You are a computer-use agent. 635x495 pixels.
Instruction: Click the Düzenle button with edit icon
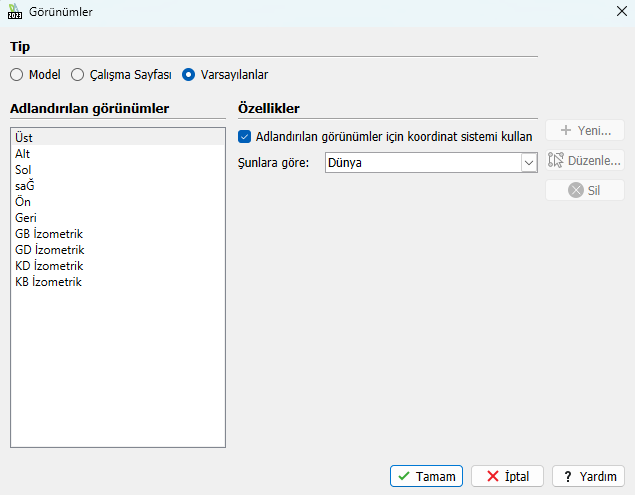point(585,160)
